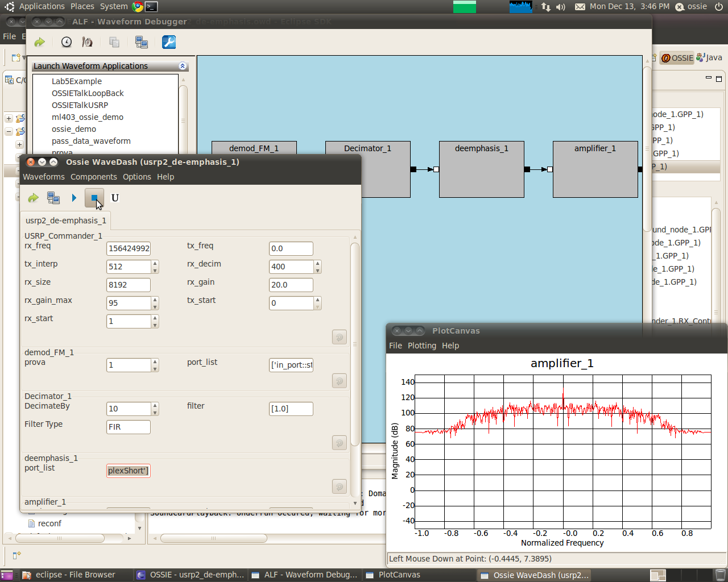The image size is (728, 582).
Task: Click the tx_freq input field
Action: point(291,248)
